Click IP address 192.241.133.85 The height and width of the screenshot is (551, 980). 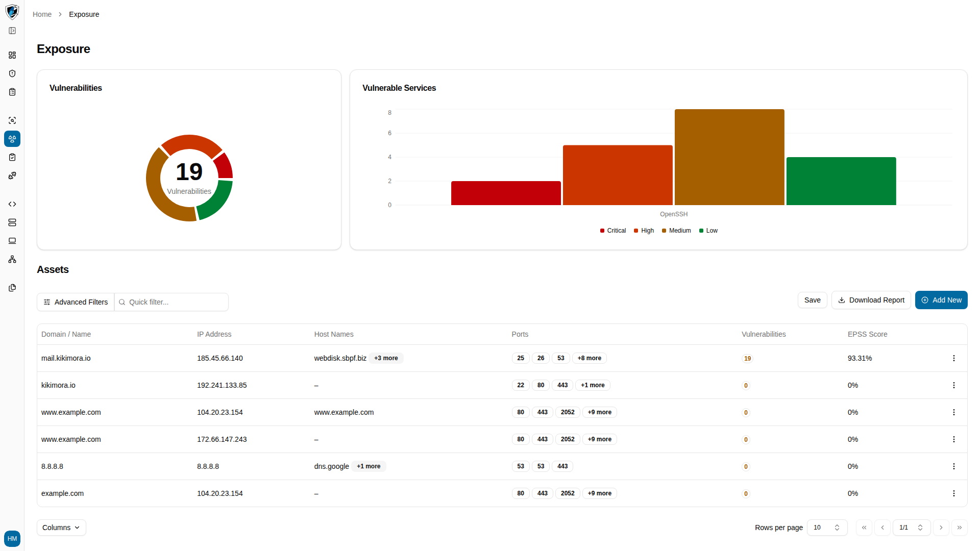pyautogui.click(x=222, y=385)
